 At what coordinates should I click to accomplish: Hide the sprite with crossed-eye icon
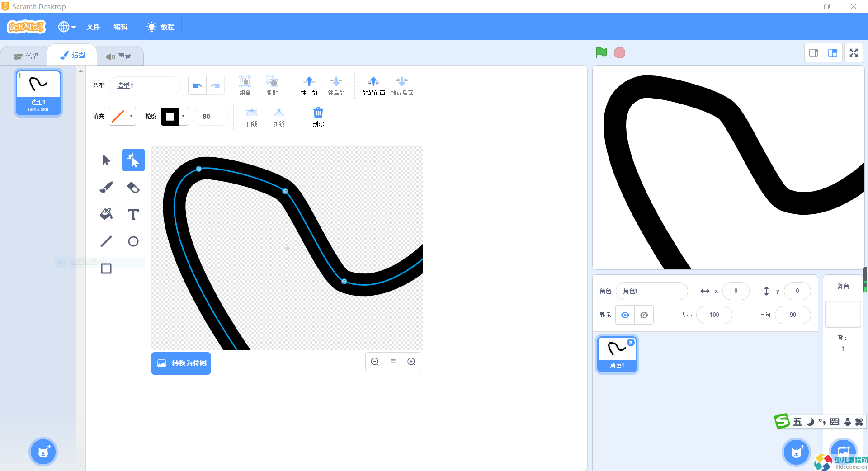coord(644,315)
